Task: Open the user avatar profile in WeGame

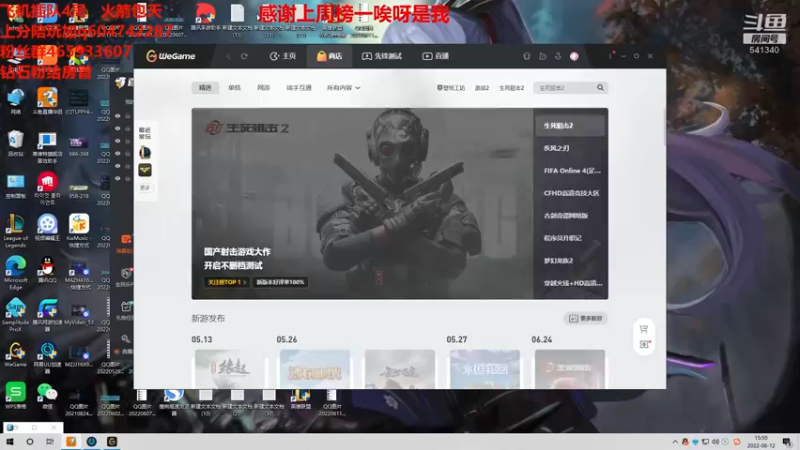Action: point(574,56)
